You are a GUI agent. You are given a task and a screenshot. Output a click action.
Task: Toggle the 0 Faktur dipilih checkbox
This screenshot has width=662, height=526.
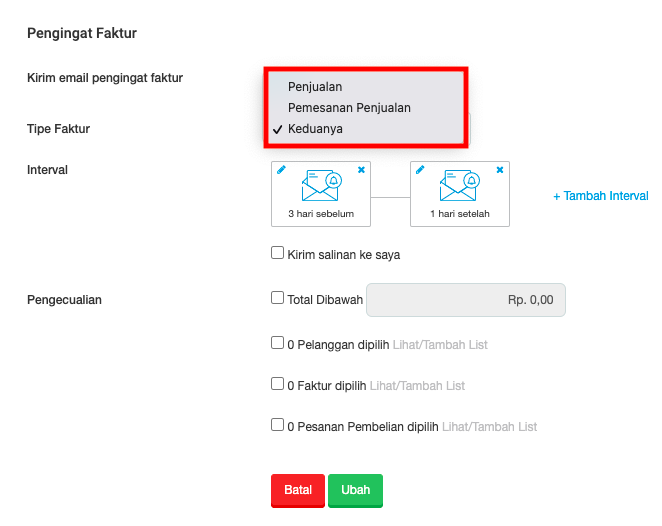coord(277,384)
